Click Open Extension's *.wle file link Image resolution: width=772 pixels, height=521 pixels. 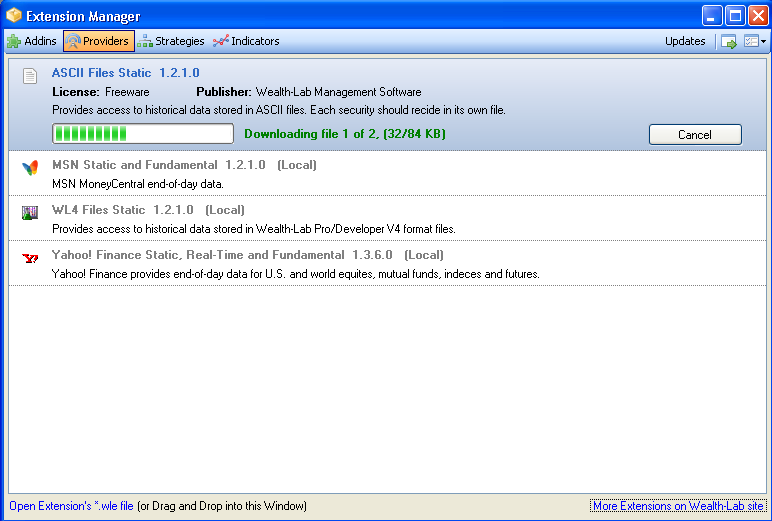[x=71, y=506]
